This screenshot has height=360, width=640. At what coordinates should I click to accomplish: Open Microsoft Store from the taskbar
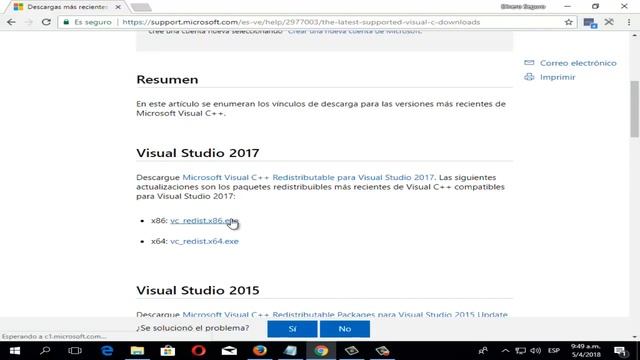pos(168,351)
